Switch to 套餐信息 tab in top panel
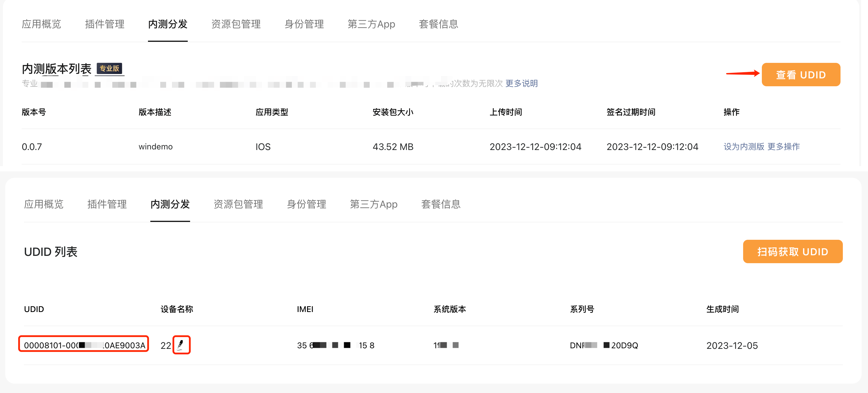 (x=438, y=24)
